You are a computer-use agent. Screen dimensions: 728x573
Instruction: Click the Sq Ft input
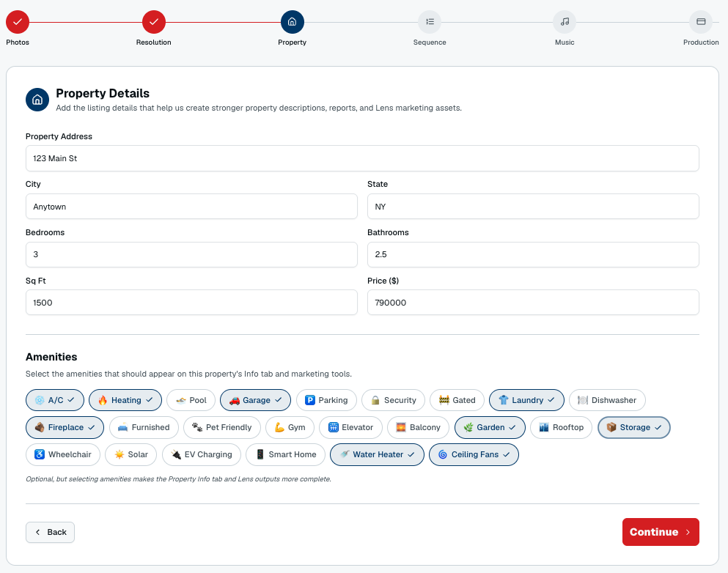tap(191, 303)
